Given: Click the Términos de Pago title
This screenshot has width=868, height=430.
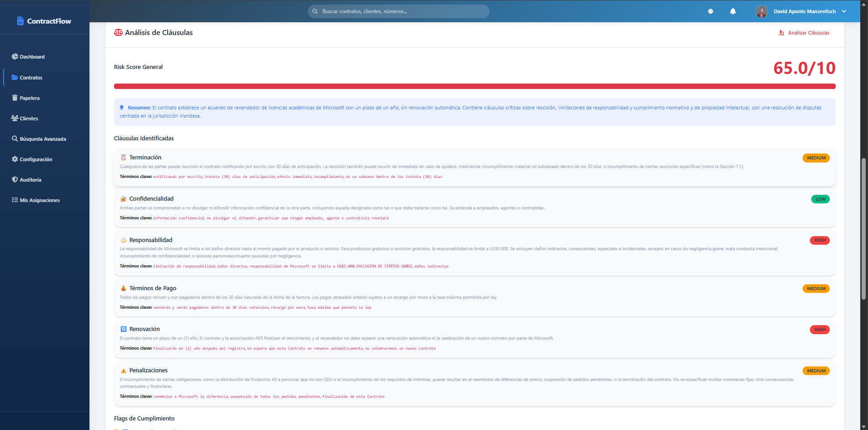Looking at the screenshot, I should 153,288.
